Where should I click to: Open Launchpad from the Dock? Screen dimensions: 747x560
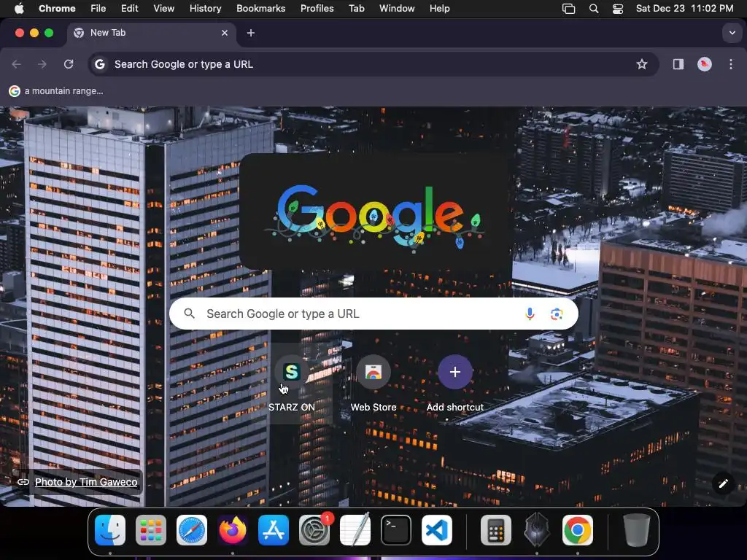pos(151,530)
